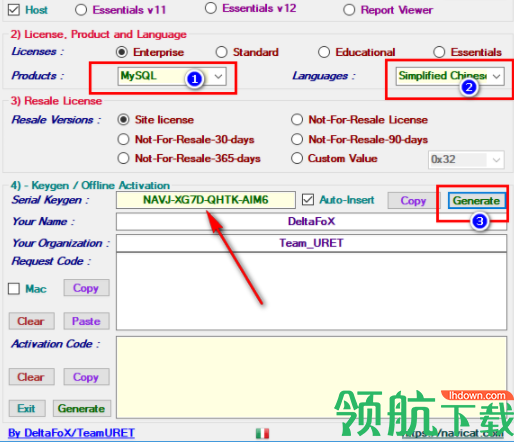The image size is (514, 443).
Task: Select Site license resale version
Action: tap(123, 120)
